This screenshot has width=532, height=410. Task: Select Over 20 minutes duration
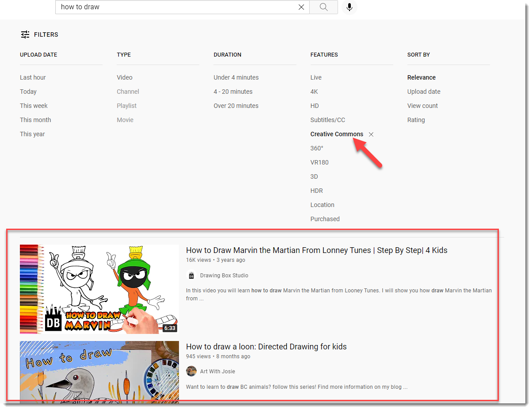[236, 106]
